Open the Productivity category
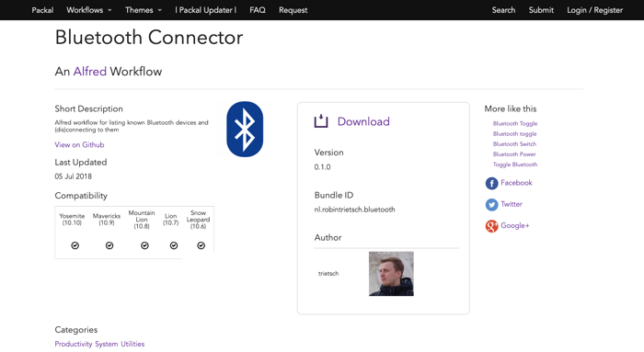 tap(73, 345)
